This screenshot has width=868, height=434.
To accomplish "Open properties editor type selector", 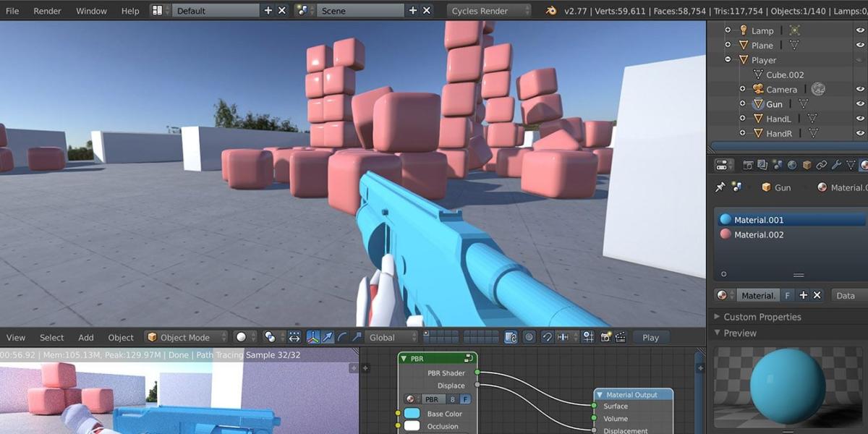I will click(724, 165).
